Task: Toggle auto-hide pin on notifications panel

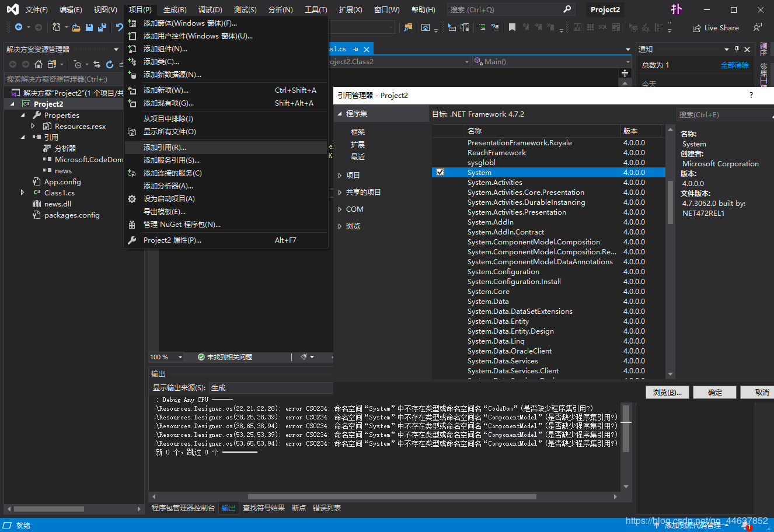Action: (737, 50)
